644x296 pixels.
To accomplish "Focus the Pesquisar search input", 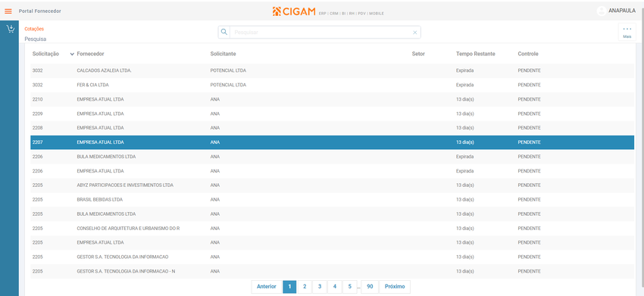I will tap(320, 32).
